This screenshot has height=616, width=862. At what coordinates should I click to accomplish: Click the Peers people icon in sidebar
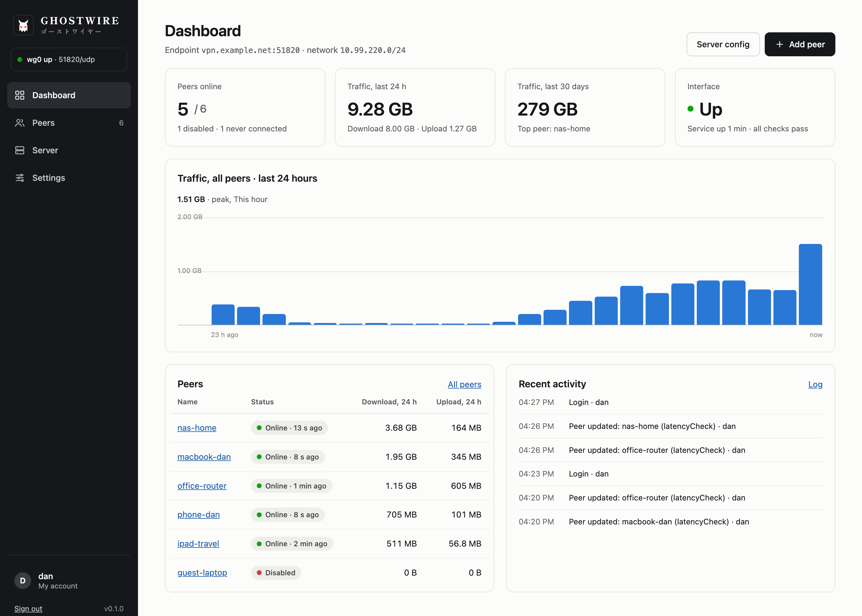(20, 123)
